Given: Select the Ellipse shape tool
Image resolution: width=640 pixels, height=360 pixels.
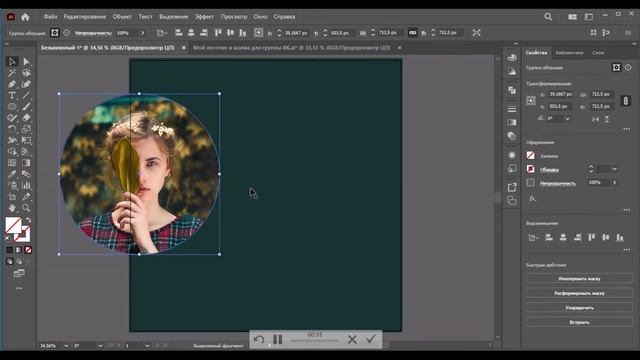Looking at the screenshot, I should pyautogui.click(x=12, y=107).
